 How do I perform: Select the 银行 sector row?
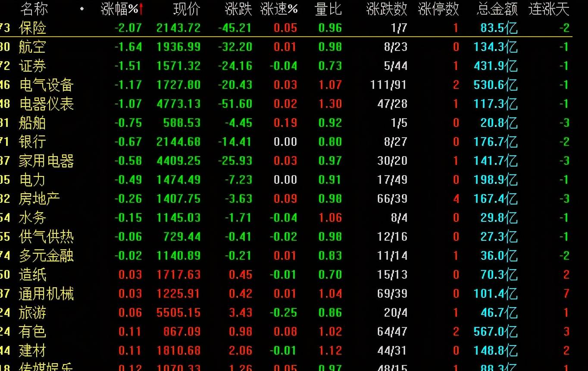coord(286,141)
